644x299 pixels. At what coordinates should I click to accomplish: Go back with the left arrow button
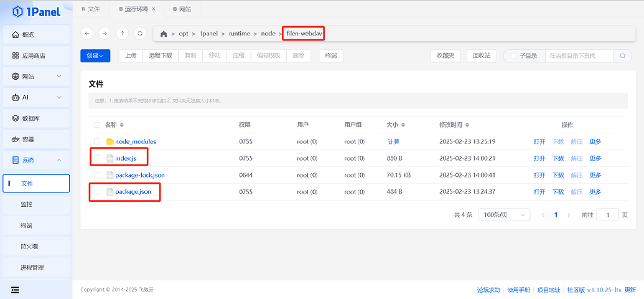pyautogui.click(x=86, y=34)
